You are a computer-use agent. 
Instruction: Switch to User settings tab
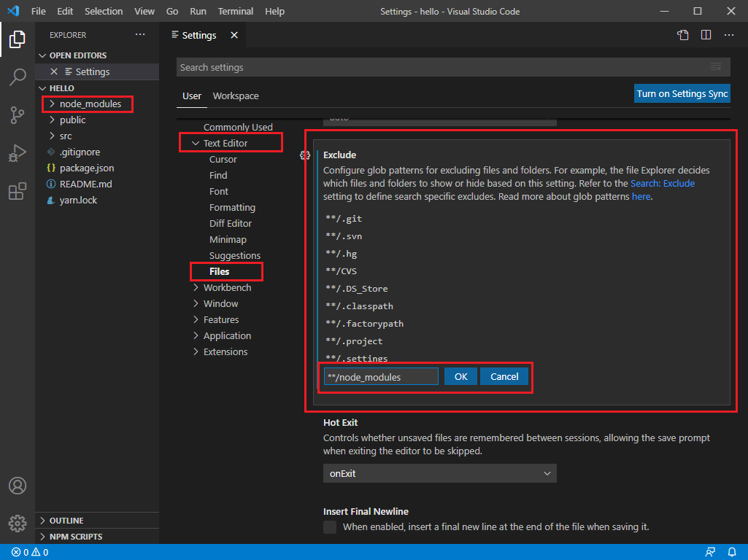pyautogui.click(x=192, y=96)
